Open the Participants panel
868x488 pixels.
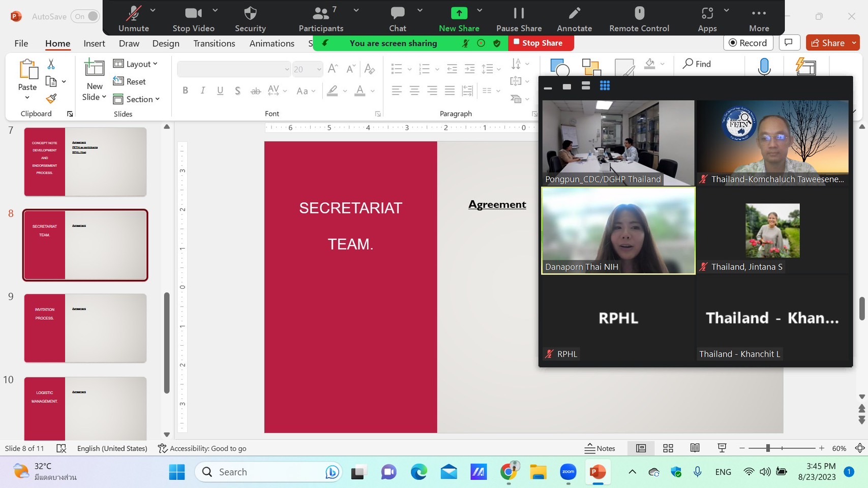coord(321,19)
